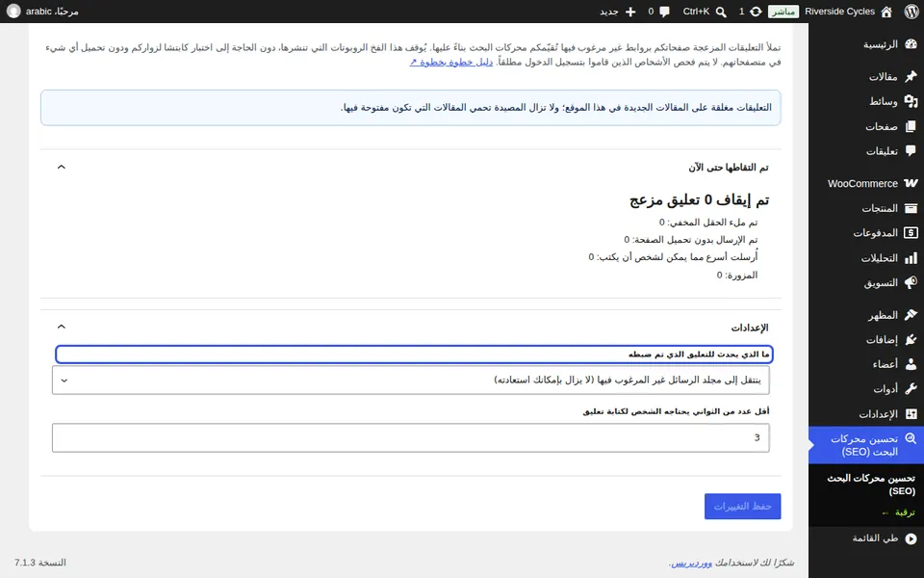Click the plugins plug icon إضافات
The width and height of the screenshot is (924, 578).
click(911, 339)
